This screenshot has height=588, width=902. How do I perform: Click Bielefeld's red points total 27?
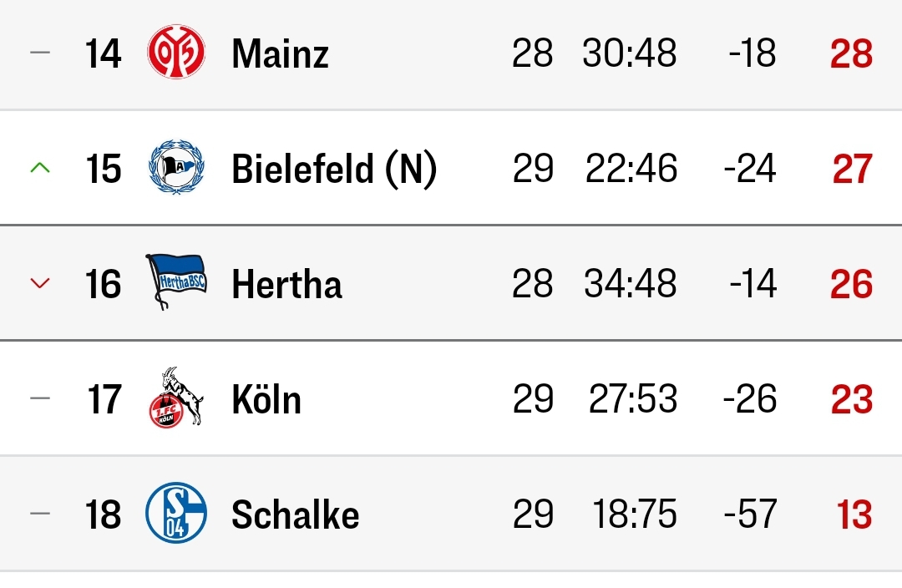pos(853,170)
